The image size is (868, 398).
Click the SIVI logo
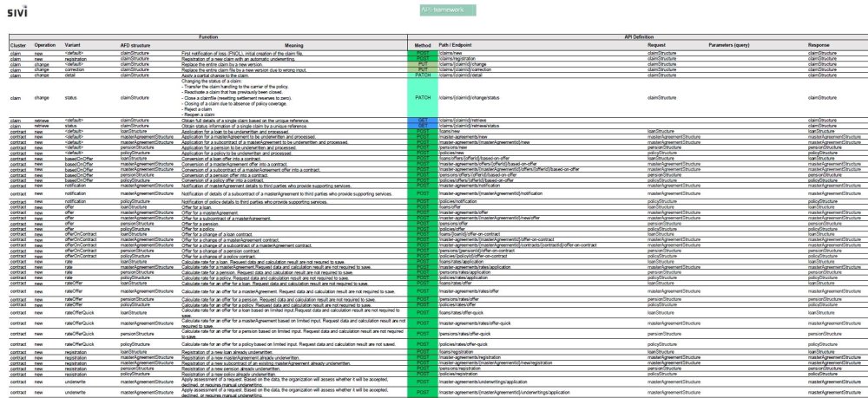click(16, 11)
